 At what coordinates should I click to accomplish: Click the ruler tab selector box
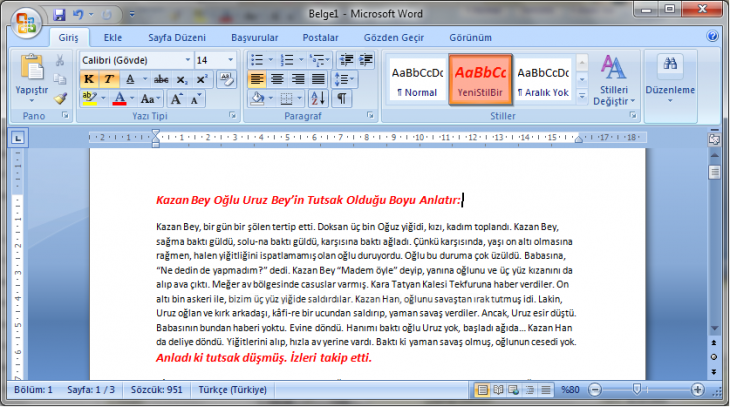(18, 138)
